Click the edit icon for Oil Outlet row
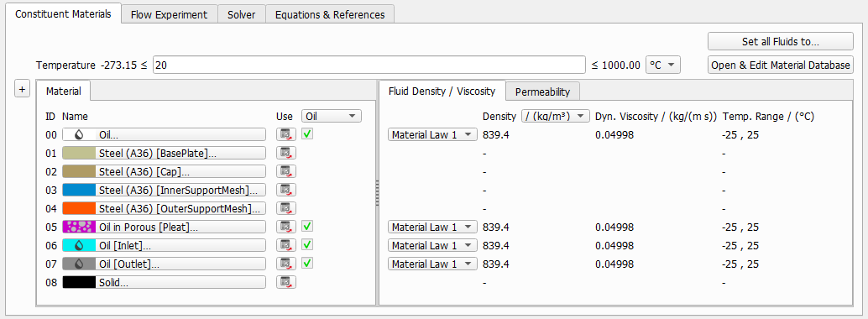The image size is (868, 319). point(286,264)
